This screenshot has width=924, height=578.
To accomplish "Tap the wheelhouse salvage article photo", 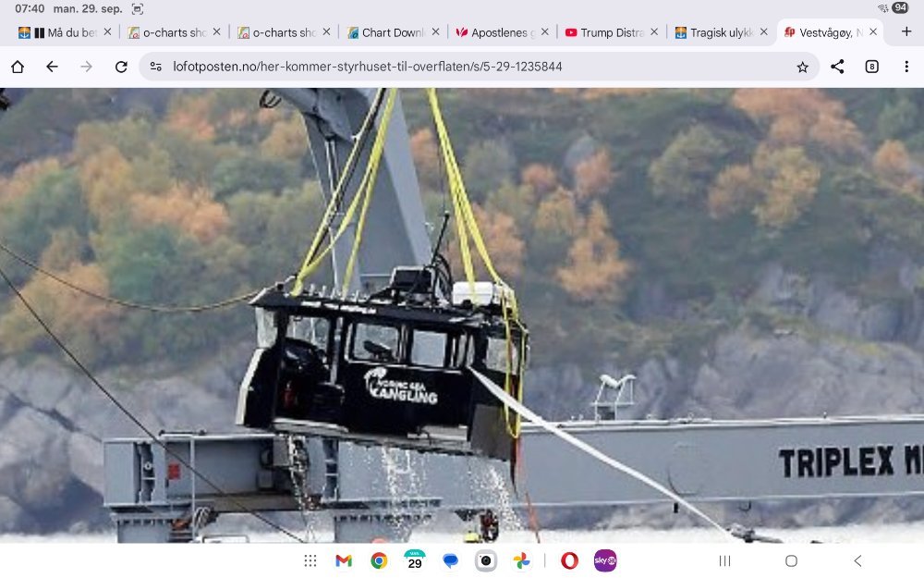I will (462, 314).
